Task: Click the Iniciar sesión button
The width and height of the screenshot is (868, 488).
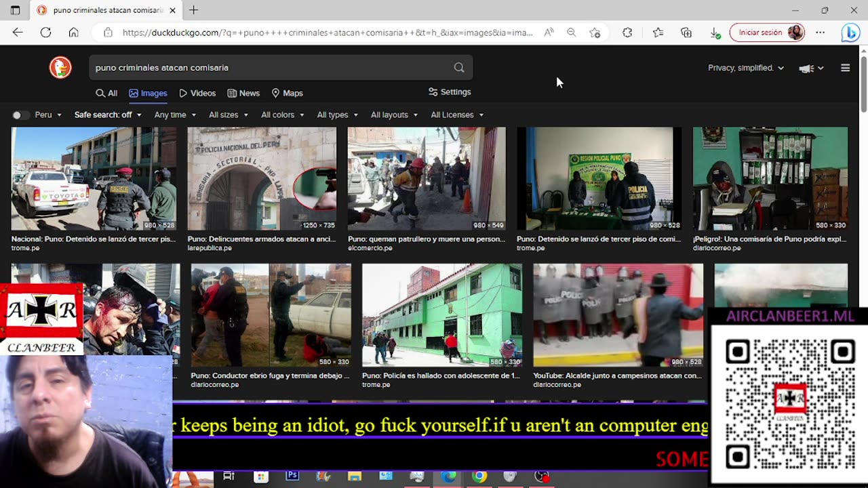Action: pyautogui.click(x=768, y=33)
